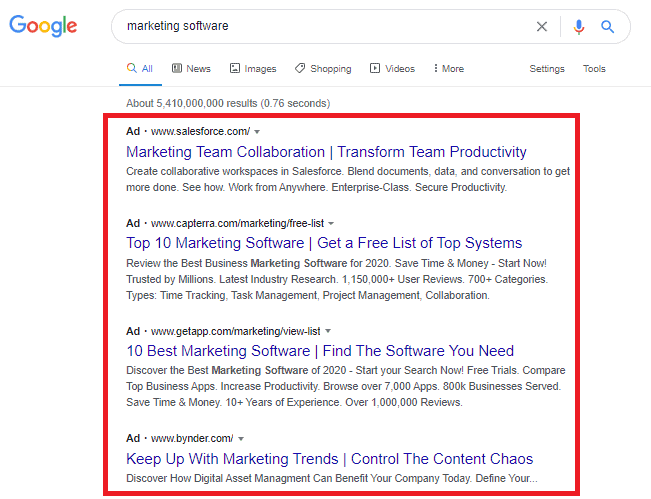Select the All results tab
This screenshot has height=499, width=651.
pyautogui.click(x=140, y=69)
